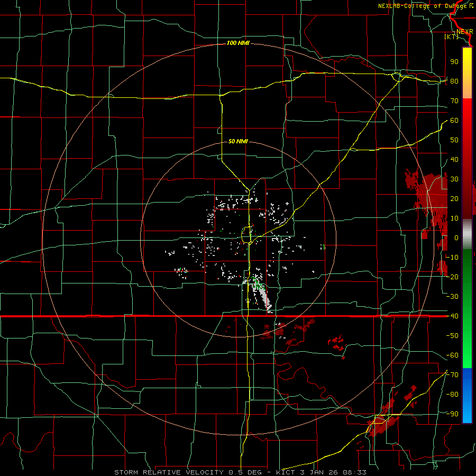Click the 100 NMI range ring label
The height and width of the screenshot is (476, 476).
[x=238, y=43]
